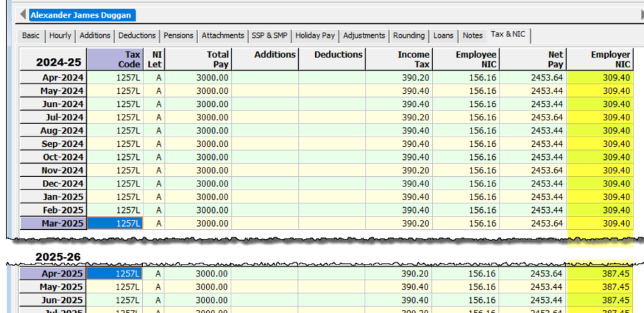Viewport: 644px width, 313px height.
Task: Select the Tax & NIC tab
Action: coord(509,36)
